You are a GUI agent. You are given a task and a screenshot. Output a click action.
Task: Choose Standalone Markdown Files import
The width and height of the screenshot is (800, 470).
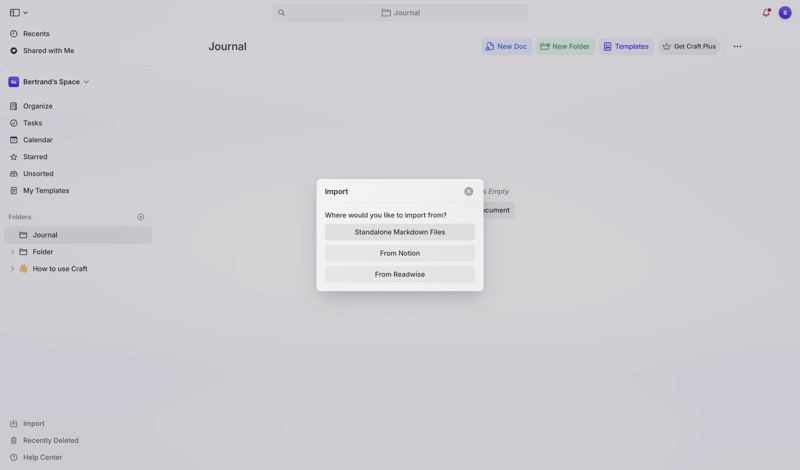(399, 232)
